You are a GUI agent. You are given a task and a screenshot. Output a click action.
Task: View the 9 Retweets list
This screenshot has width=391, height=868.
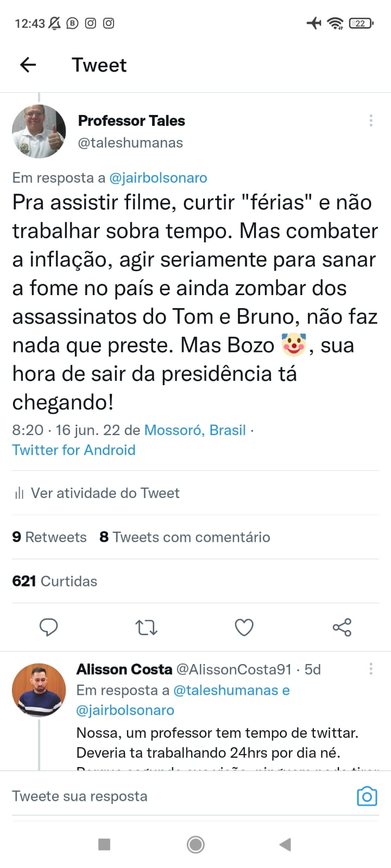point(49,537)
